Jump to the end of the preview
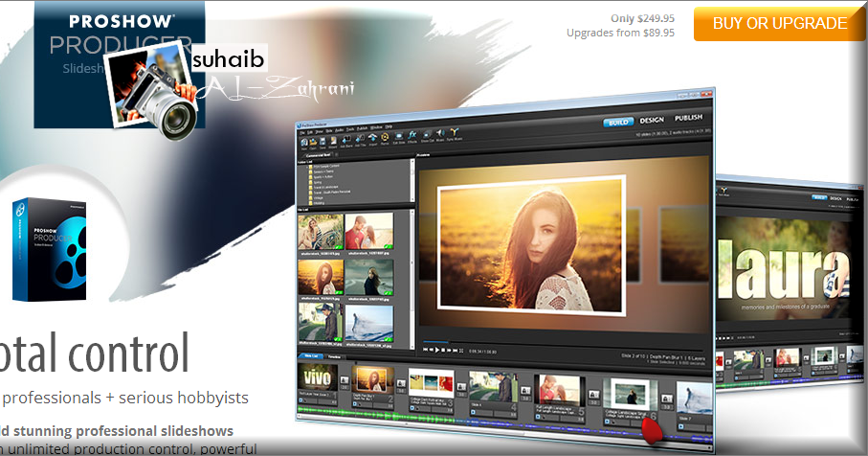 pyautogui.click(x=455, y=351)
